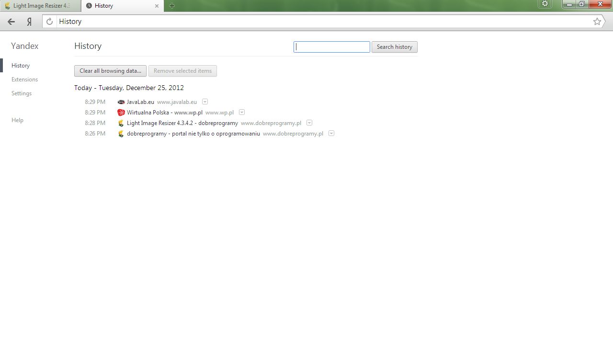This screenshot has width=613, height=364.
Task: Expand the JavaLab.eu entry dropdown arrow
Action: pyautogui.click(x=205, y=102)
